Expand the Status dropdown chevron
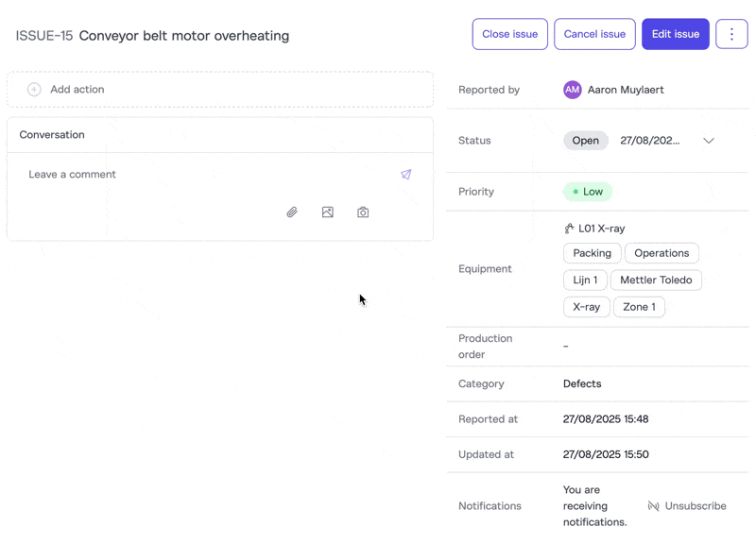Screen dimensions: 756x544 709,141
